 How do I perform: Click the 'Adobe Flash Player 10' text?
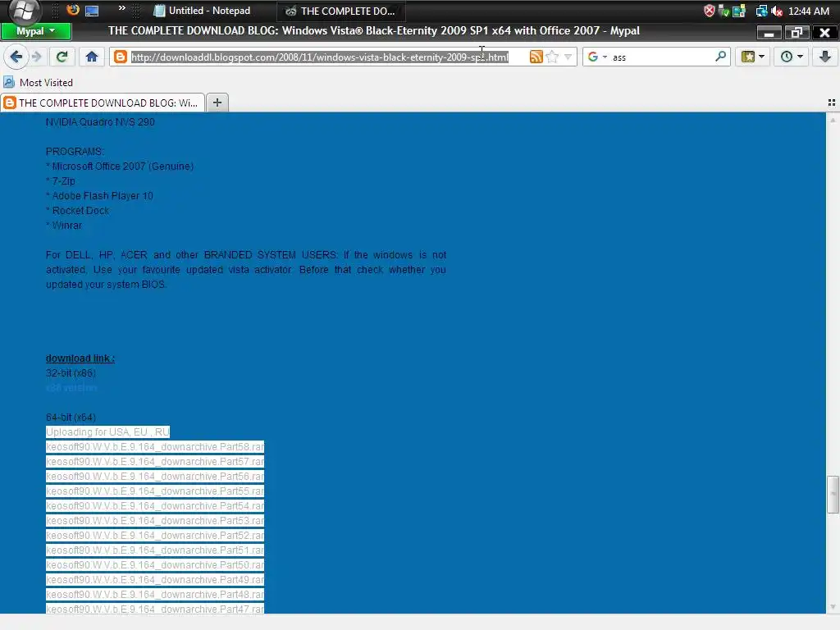[103, 195]
